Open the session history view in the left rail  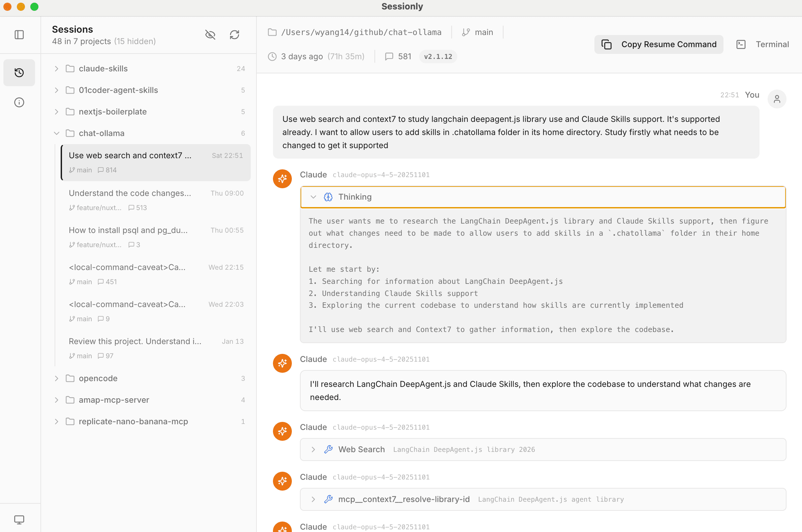coord(19,72)
